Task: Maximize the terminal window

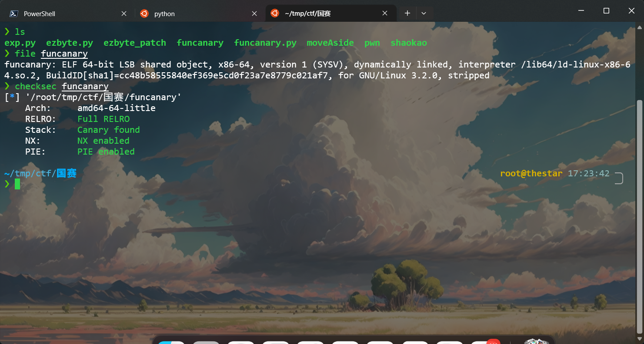Action: tap(606, 11)
